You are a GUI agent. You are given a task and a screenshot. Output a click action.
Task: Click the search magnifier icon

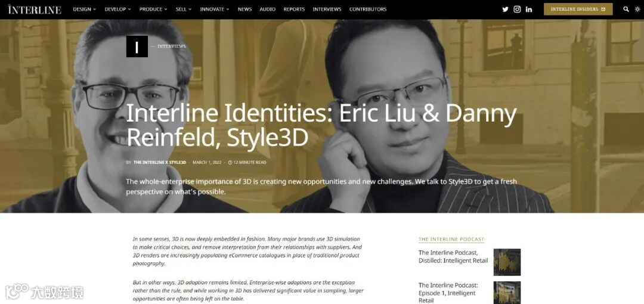[x=626, y=9]
